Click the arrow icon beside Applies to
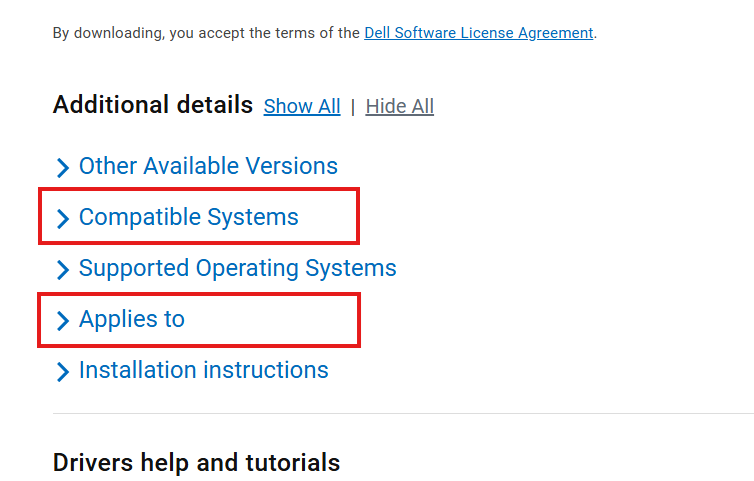 pyautogui.click(x=63, y=320)
